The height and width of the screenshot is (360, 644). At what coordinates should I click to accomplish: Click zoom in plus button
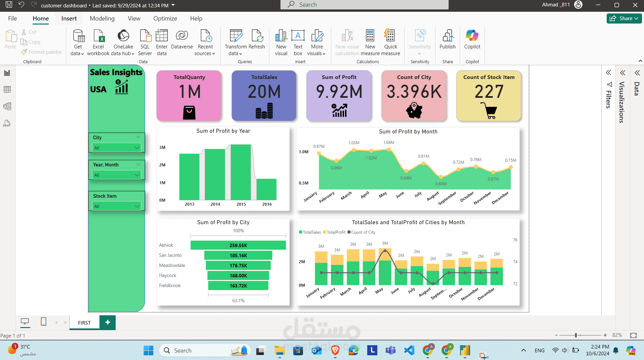605,335
